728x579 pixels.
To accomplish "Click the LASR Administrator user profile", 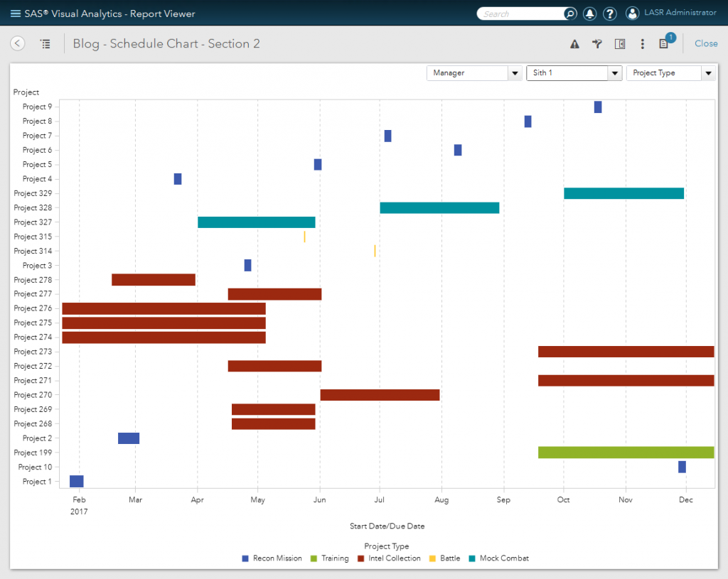I will 670,13.
